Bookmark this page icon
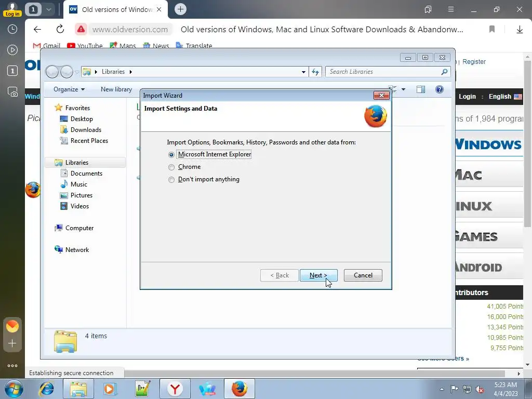The width and height of the screenshot is (532, 399). (x=492, y=30)
